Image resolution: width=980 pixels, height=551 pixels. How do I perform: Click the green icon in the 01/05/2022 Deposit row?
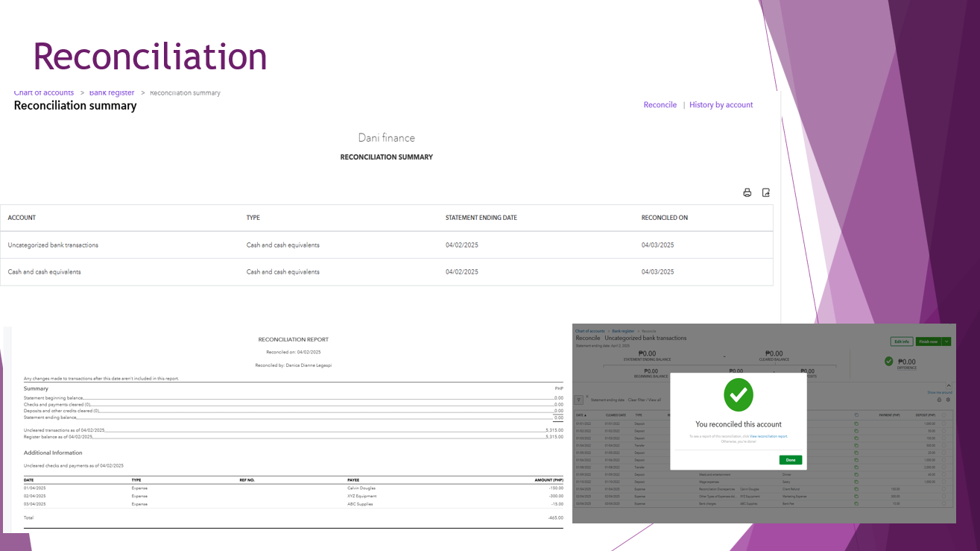point(856,453)
